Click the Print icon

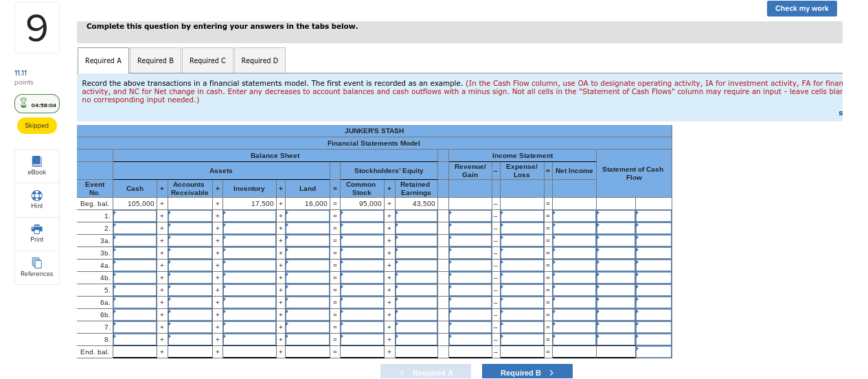(36, 229)
